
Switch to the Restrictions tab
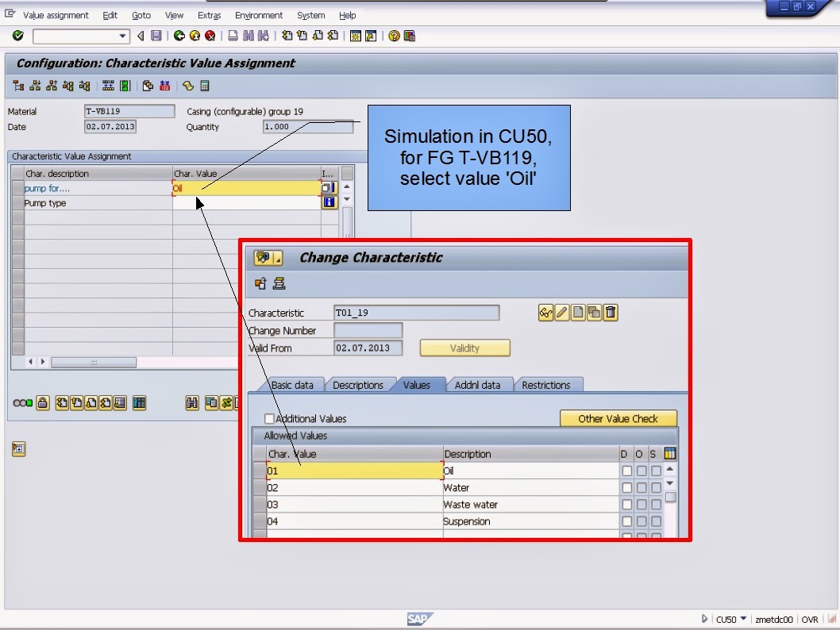(546, 385)
